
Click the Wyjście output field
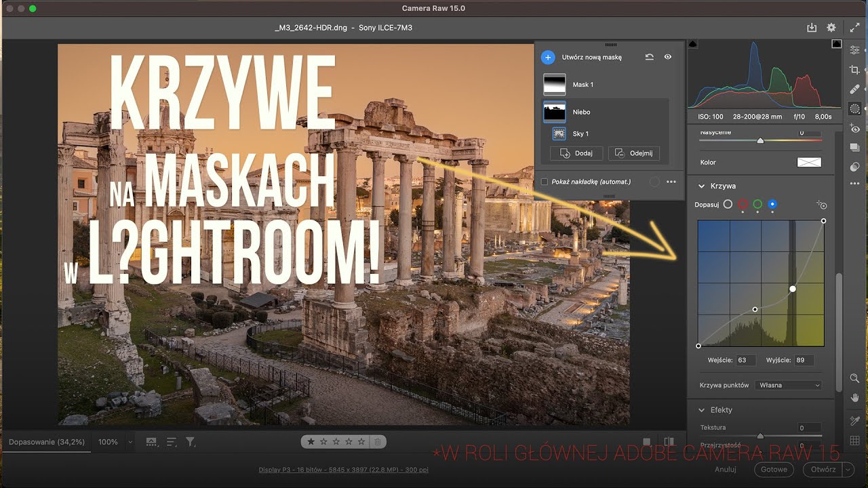tap(804, 360)
